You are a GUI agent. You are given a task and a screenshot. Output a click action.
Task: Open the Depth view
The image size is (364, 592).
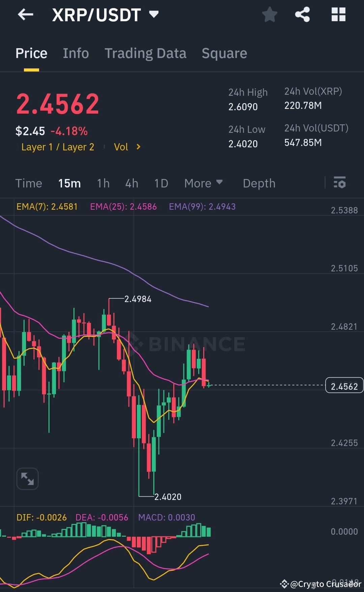[x=259, y=183]
